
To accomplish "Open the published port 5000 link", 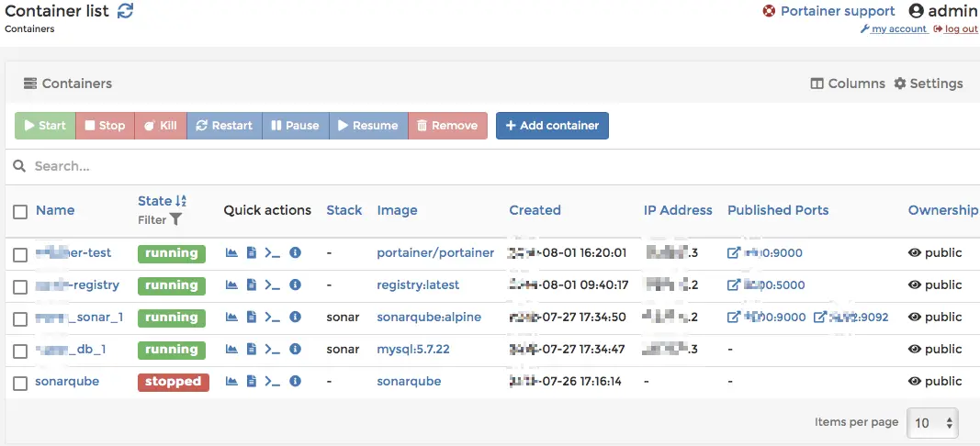I will [766, 284].
